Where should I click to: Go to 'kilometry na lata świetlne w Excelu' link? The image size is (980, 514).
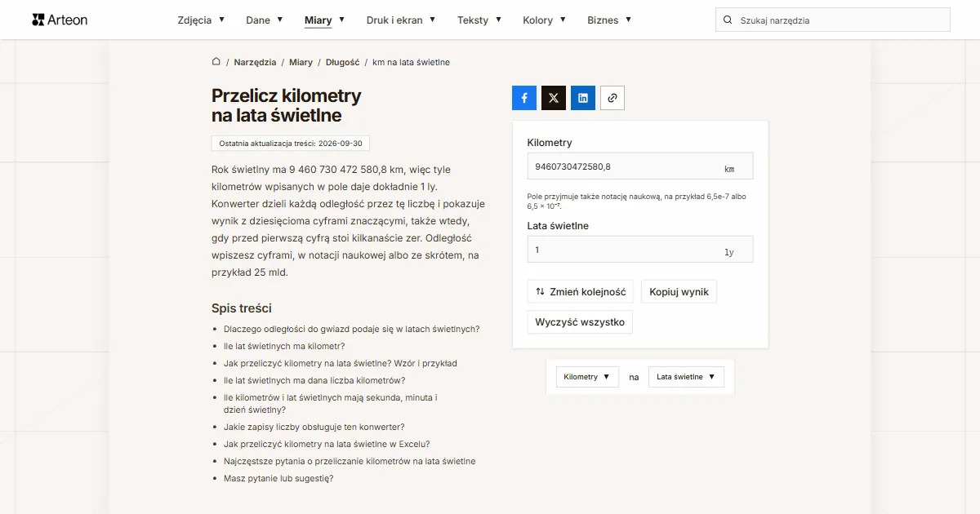coord(327,445)
